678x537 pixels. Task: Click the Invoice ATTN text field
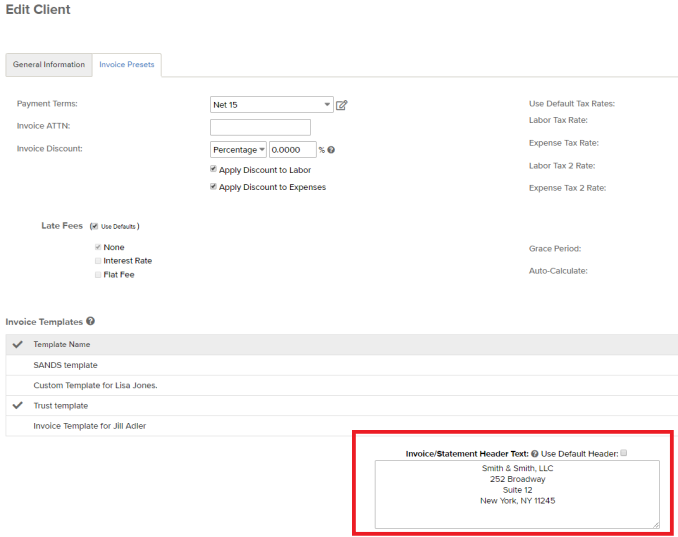(260, 127)
